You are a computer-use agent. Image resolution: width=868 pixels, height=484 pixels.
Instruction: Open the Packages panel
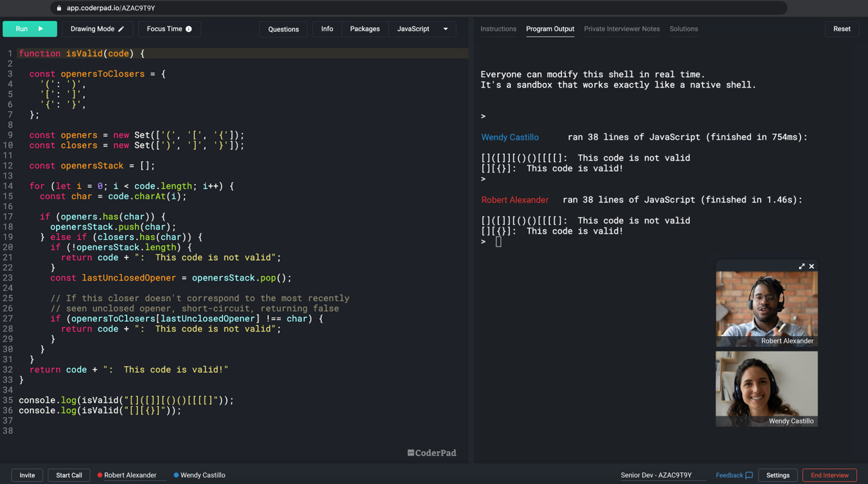365,29
